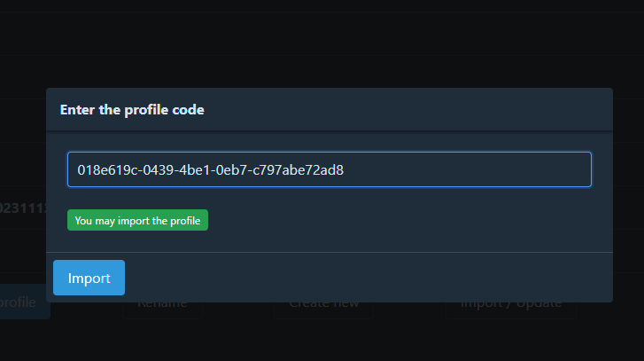Click the profile code input field
The width and height of the screenshot is (644, 361).
pos(329,169)
